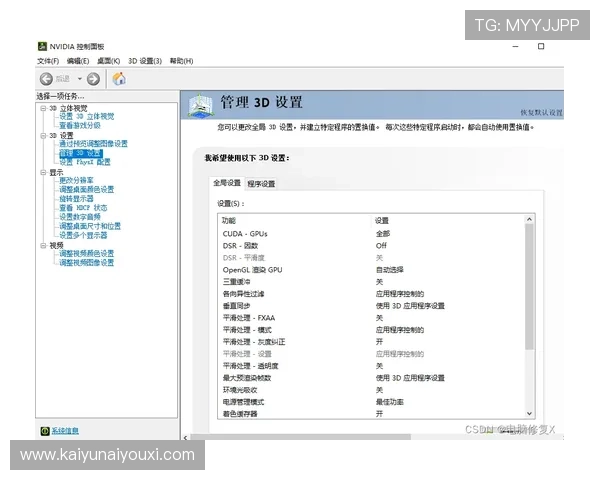Select the 着色缓存器 row
Image resolution: width=600 pixels, height=480 pixels.
tap(371, 414)
